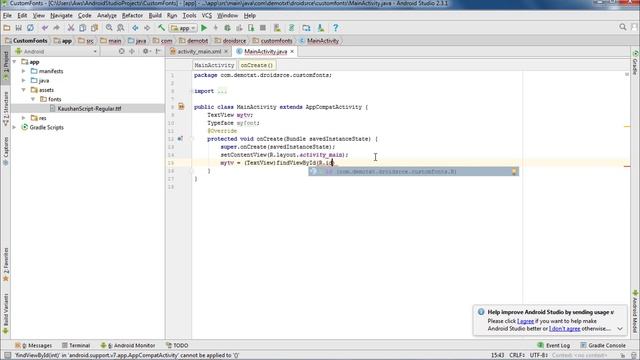The height and width of the screenshot is (360, 640).
Task: Open the Navigate menu
Action: click(x=61, y=16)
